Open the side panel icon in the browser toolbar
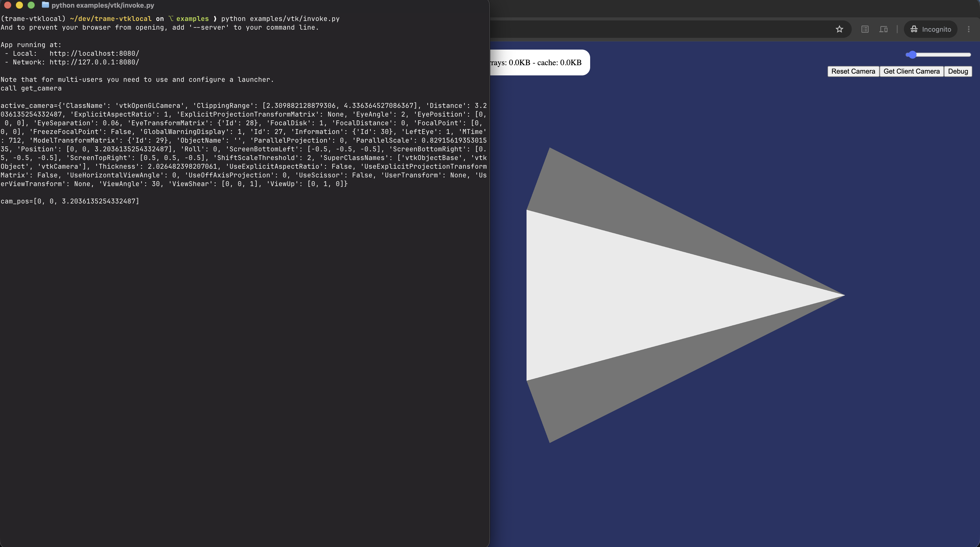980x547 pixels. coord(883,29)
